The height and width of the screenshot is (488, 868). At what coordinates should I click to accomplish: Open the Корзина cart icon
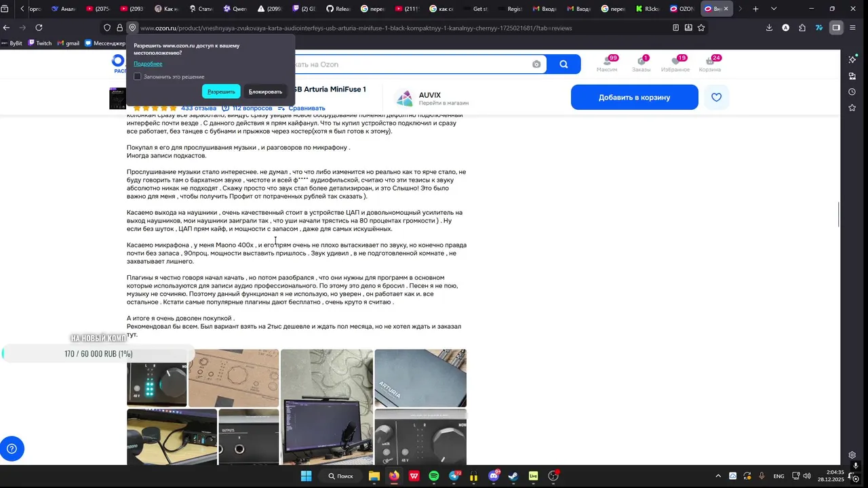click(x=710, y=64)
